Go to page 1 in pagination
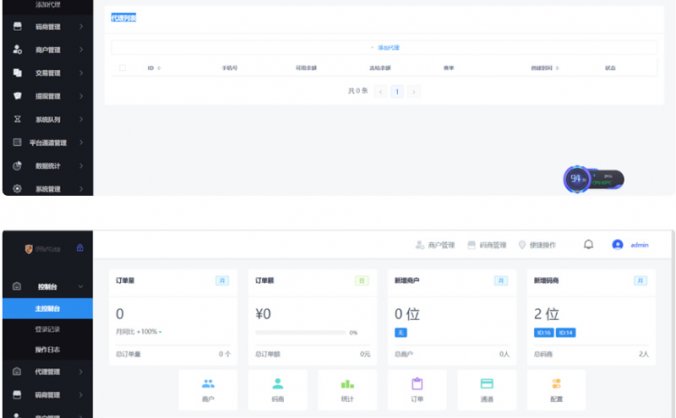This screenshot has height=418, width=676. (397, 91)
